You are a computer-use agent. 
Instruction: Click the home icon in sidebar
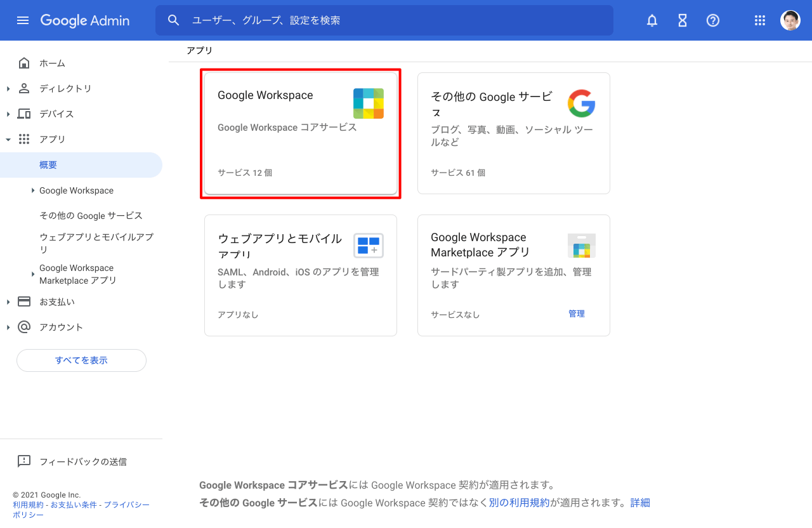(24, 63)
